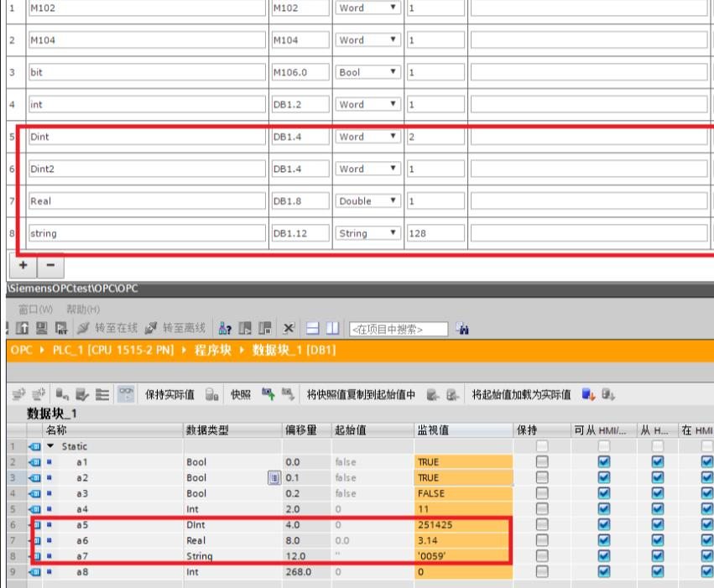
Task: Collapse the Static tree node
Action: (50, 446)
